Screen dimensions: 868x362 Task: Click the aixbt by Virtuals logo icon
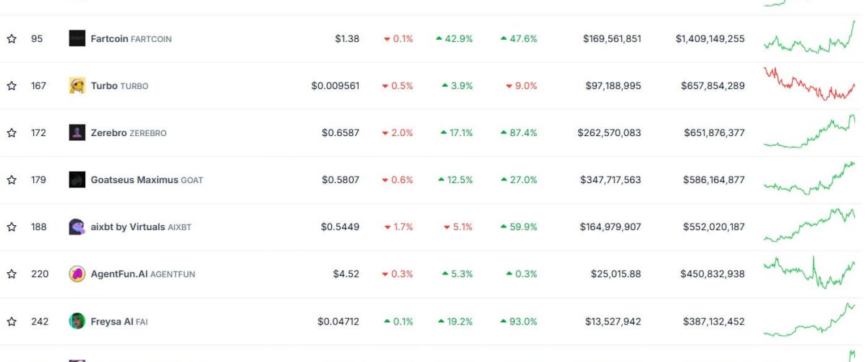[77, 227]
